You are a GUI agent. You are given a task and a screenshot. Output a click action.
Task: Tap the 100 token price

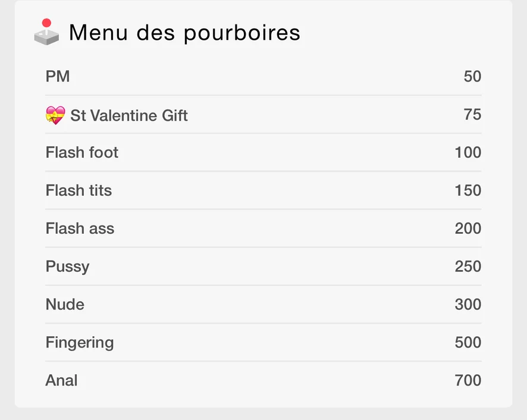(x=468, y=153)
